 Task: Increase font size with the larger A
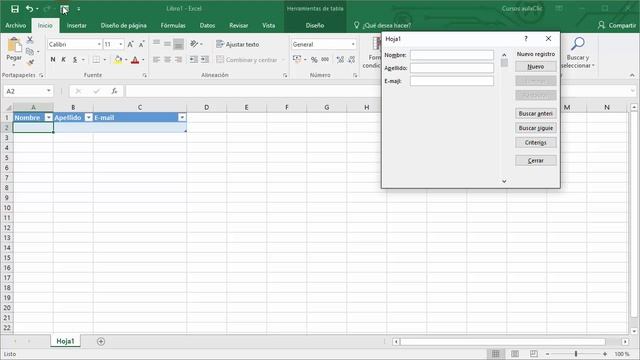pos(131,44)
